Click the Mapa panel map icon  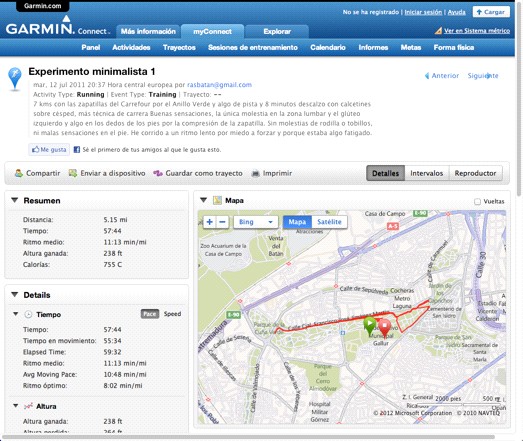point(217,200)
